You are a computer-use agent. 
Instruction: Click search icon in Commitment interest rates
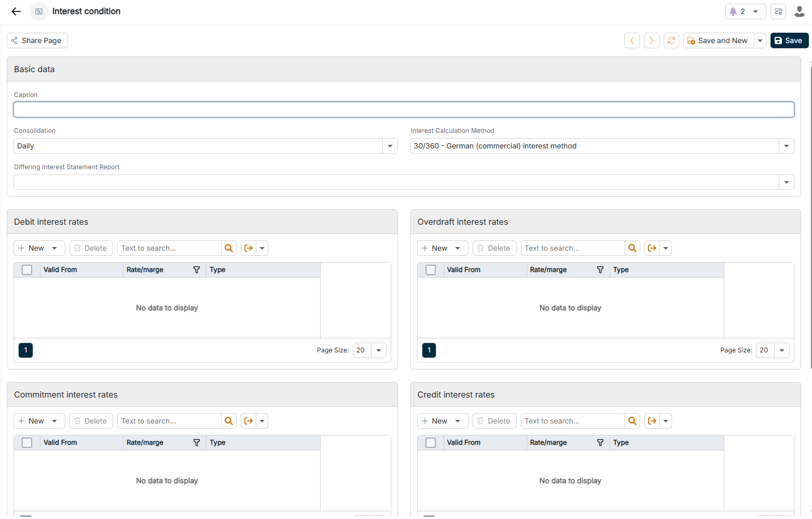tap(229, 421)
